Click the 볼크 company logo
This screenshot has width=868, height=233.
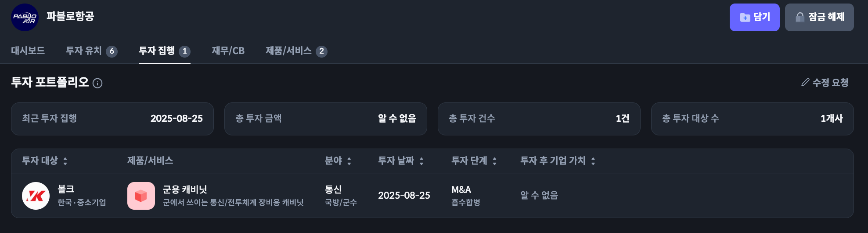point(36,196)
